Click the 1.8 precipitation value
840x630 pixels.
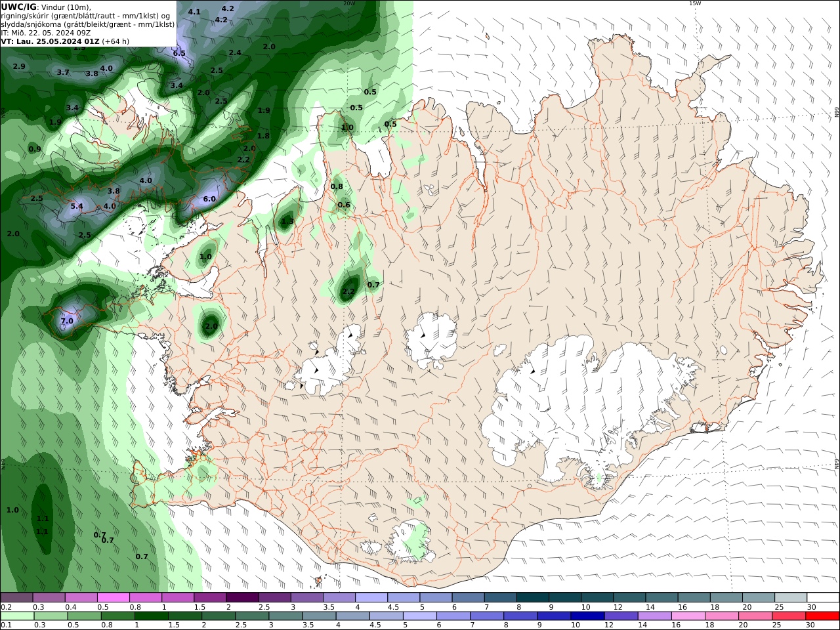coord(263,136)
